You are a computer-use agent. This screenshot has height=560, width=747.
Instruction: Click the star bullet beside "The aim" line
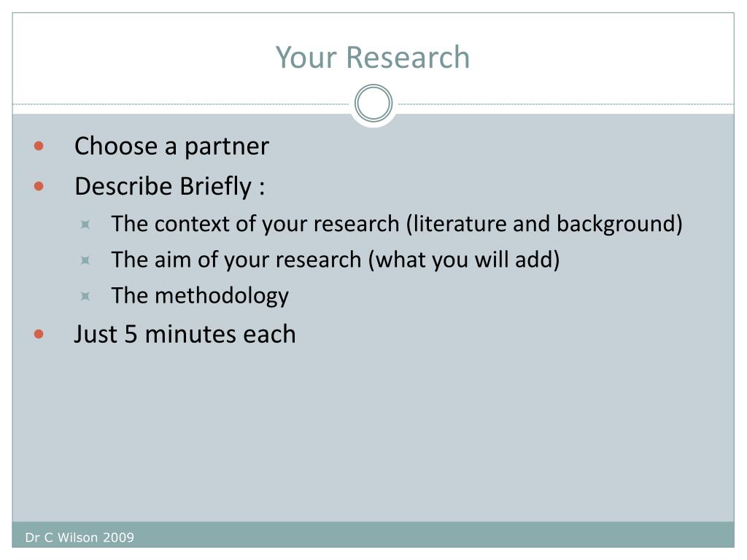click(x=85, y=260)
